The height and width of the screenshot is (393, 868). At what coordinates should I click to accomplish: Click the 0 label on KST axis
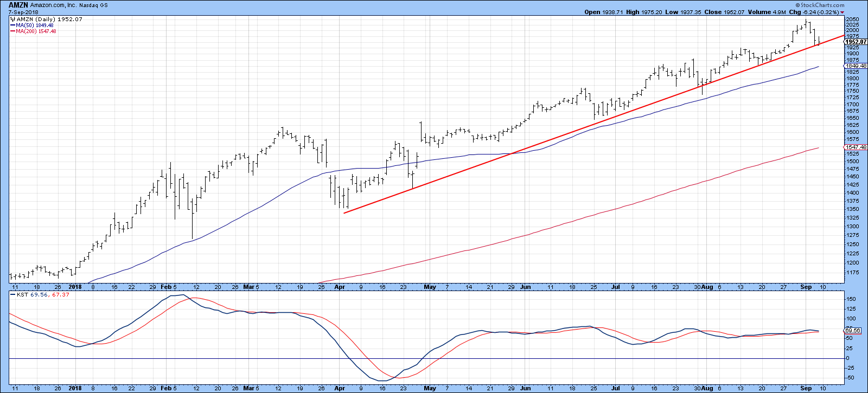[847, 358]
